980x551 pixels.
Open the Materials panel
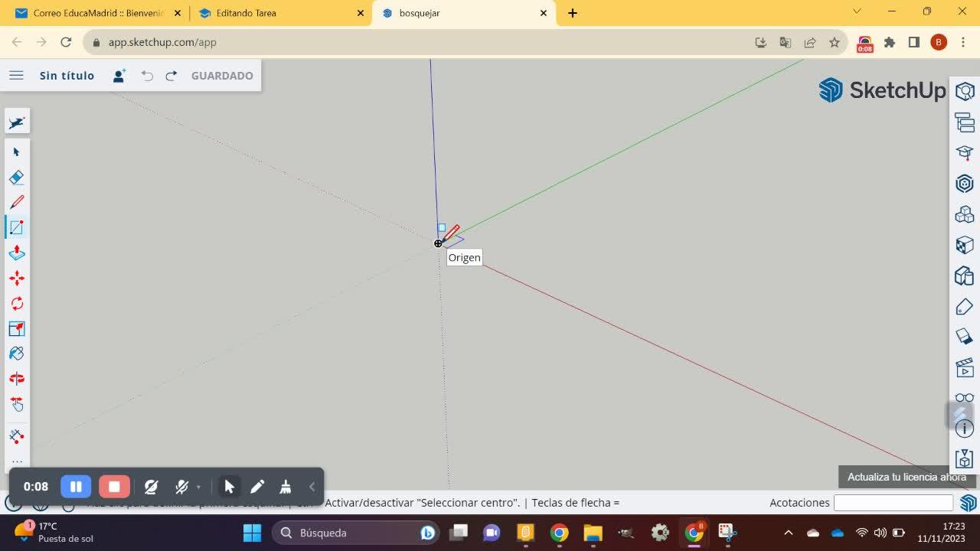965,245
